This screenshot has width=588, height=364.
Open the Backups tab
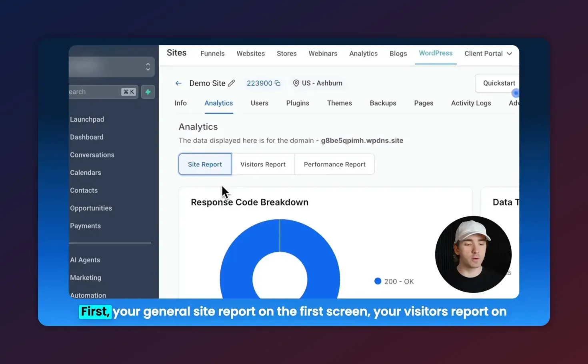pyautogui.click(x=383, y=103)
